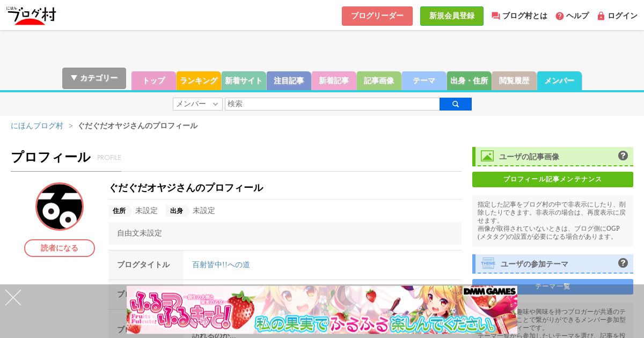Open help icon beside ユーザの参加テーマ
644x338 pixels.
(623, 263)
